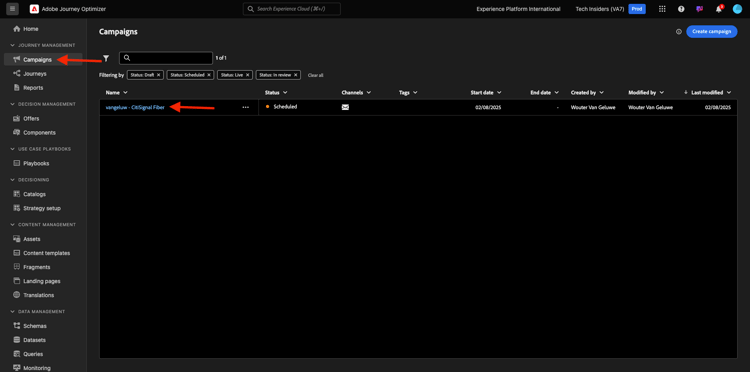750x372 pixels.
Task: Remove the Status: In review filter chip
Action: pos(296,75)
